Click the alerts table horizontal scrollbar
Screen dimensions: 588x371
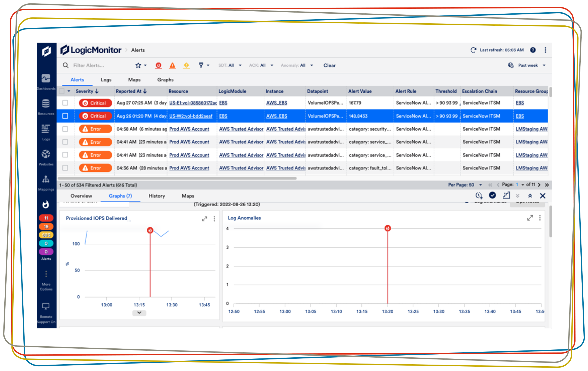[177, 178]
